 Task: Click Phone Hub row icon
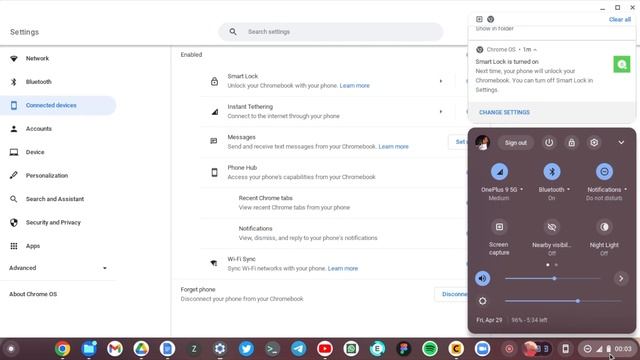[x=214, y=172]
